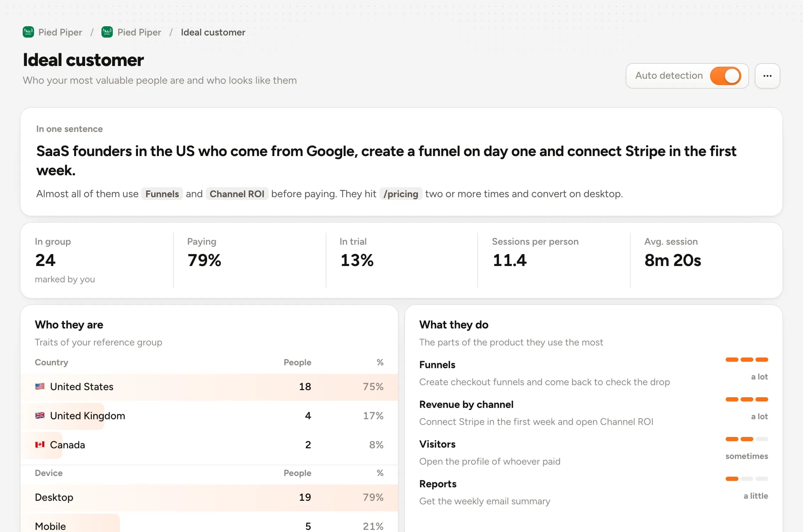Click the United Kingdom flag icon
Image resolution: width=803 pixels, height=532 pixels.
pyautogui.click(x=40, y=416)
